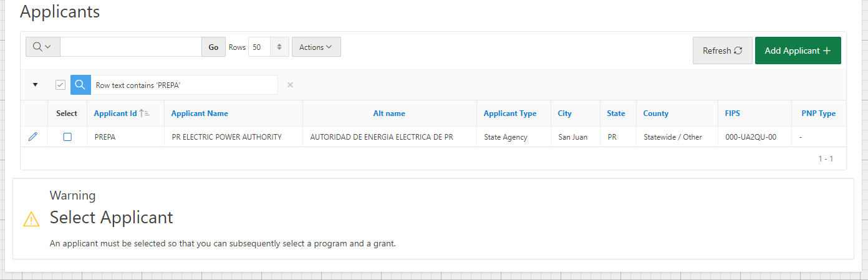
Task: Click the Add Applicant button
Action: (798, 51)
